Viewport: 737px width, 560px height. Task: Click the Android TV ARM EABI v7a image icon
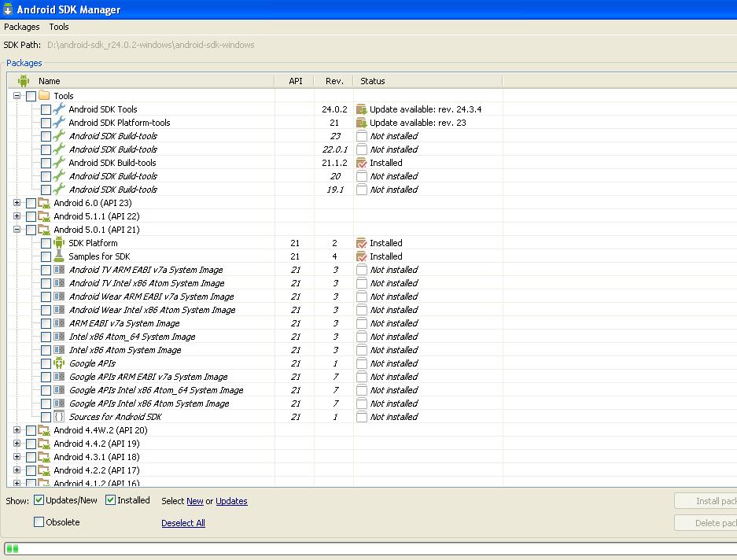(59, 270)
